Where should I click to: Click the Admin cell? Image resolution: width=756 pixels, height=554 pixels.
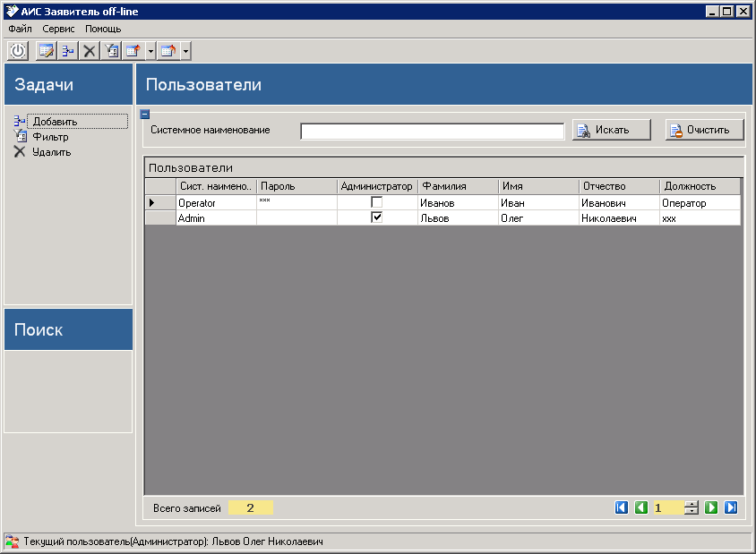click(x=216, y=217)
